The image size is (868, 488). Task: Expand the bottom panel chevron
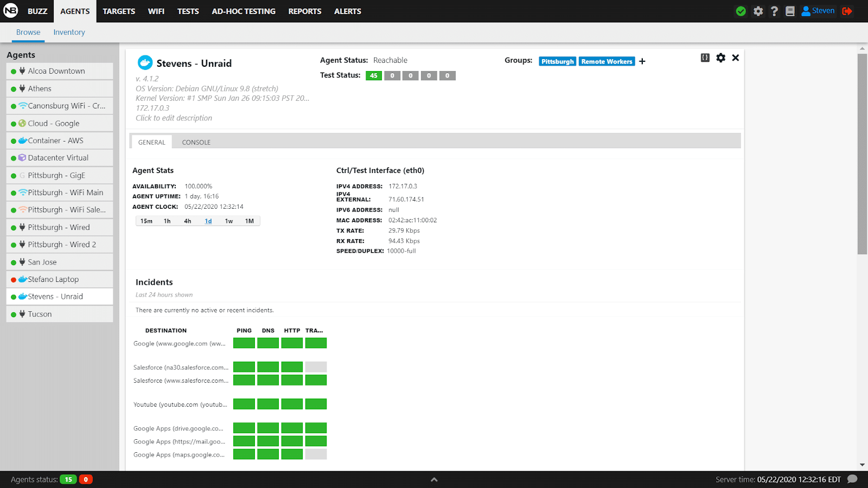tap(434, 479)
